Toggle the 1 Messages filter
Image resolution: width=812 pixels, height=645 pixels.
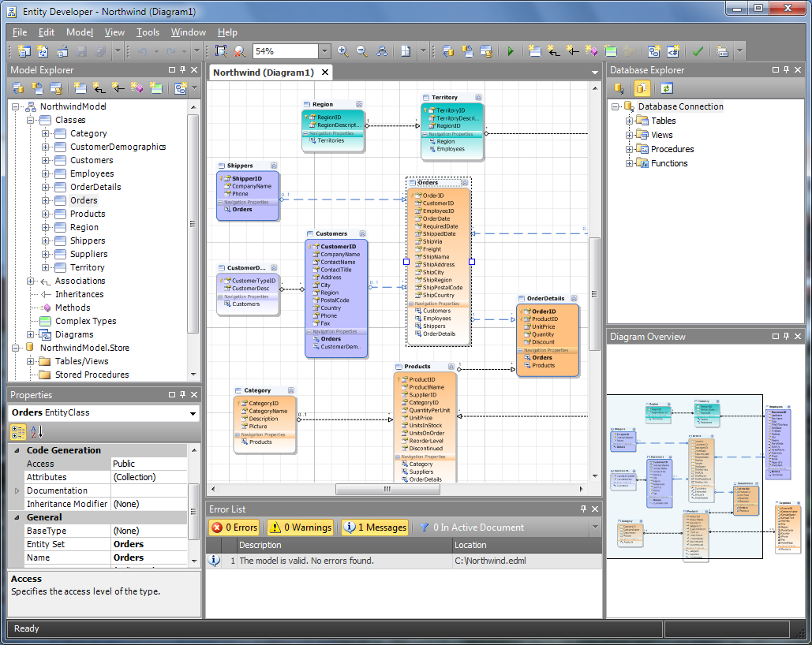click(376, 528)
